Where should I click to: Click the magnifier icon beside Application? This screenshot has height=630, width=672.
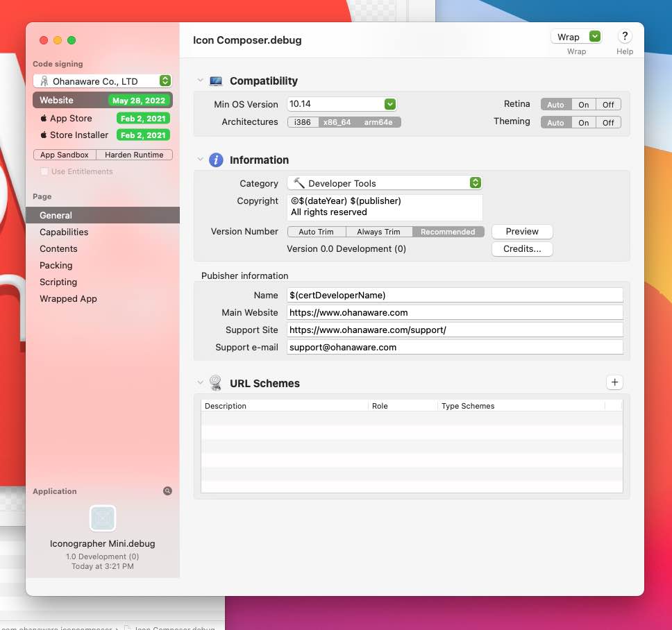[x=167, y=491]
